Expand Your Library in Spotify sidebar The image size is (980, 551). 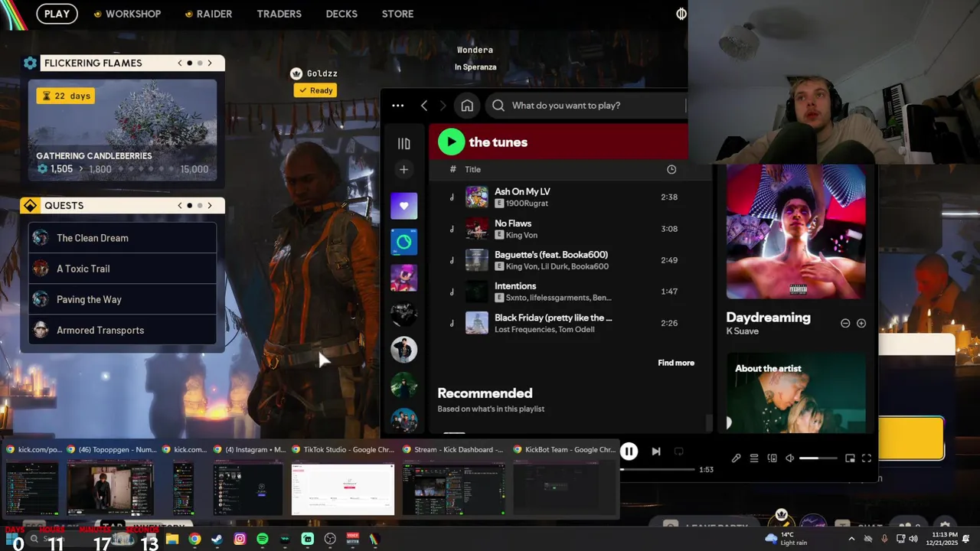(x=403, y=143)
